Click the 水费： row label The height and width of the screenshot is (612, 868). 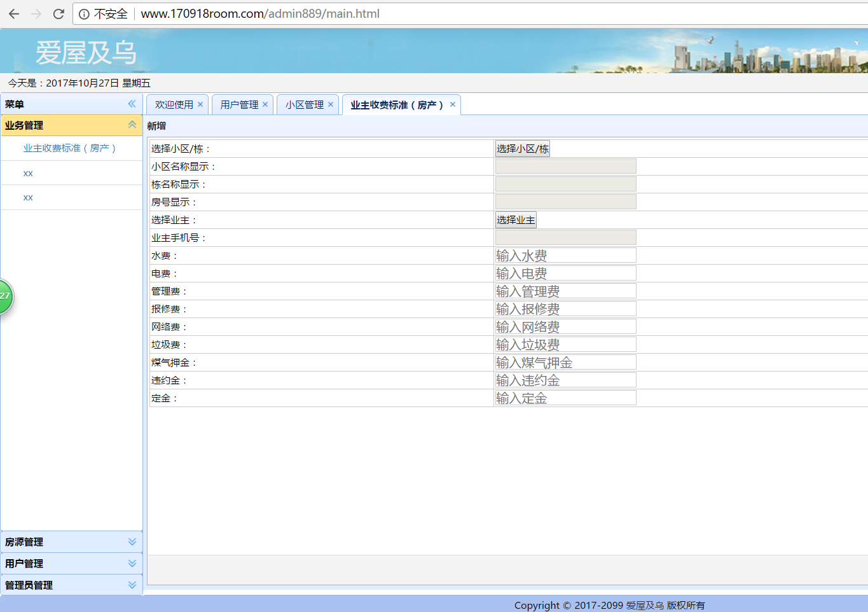click(165, 256)
